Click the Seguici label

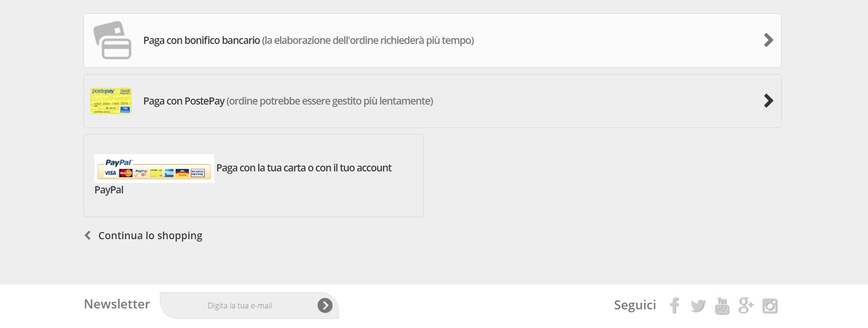point(635,305)
